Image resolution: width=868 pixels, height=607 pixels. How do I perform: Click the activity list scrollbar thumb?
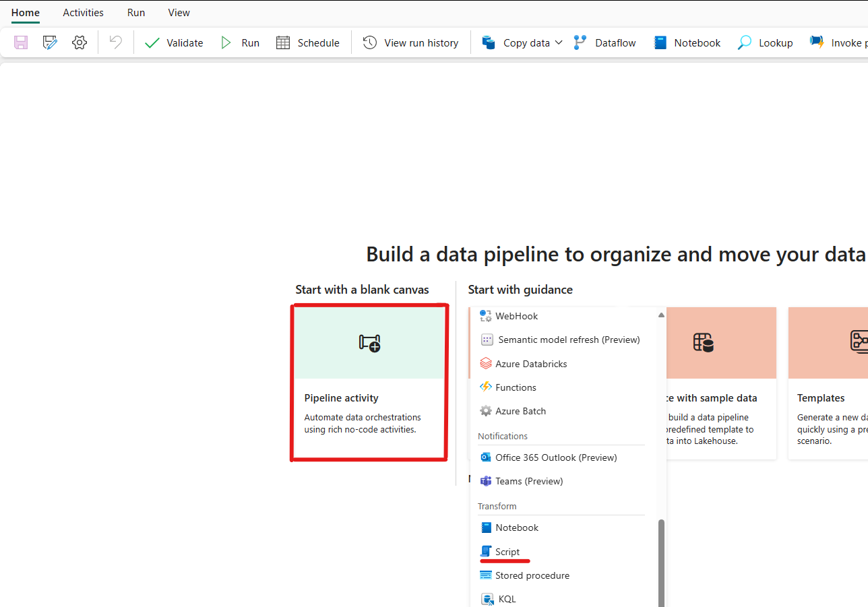(x=661, y=563)
